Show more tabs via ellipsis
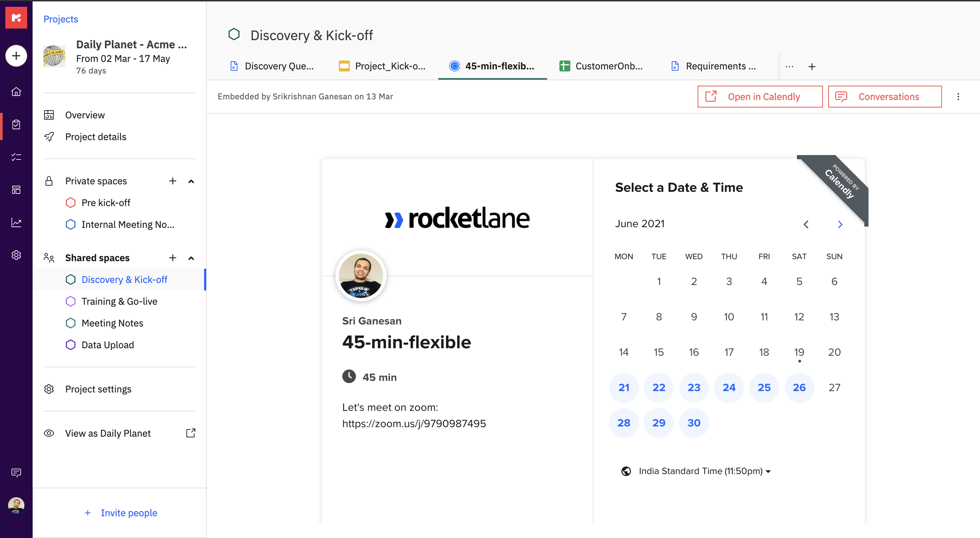 coord(789,67)
